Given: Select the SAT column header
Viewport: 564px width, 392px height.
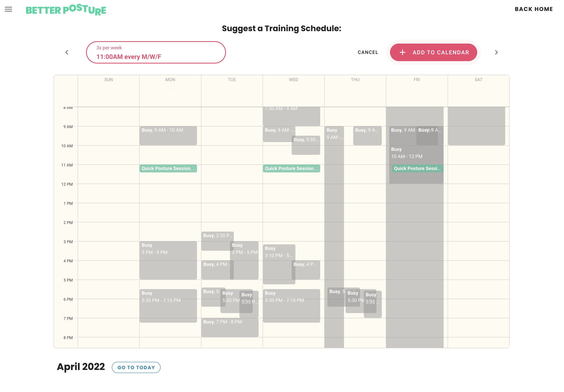Looking at the screenshot, I should tap(478, 80).
